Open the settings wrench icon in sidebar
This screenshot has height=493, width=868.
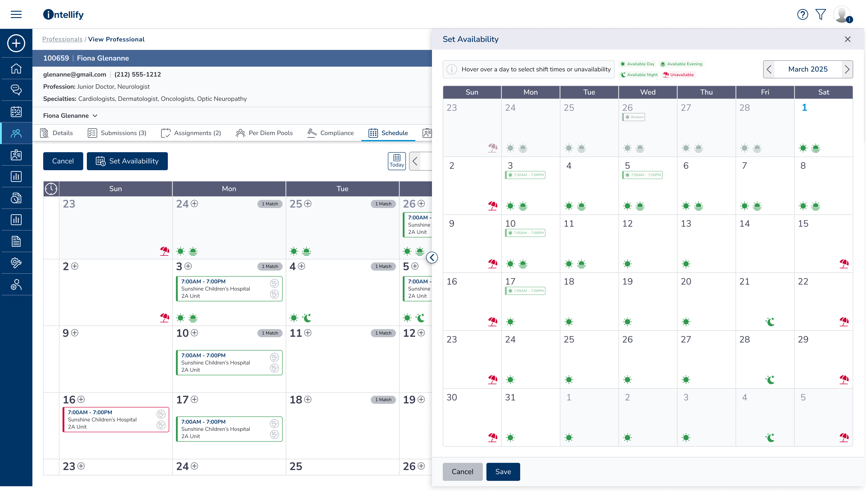point(16,263)
